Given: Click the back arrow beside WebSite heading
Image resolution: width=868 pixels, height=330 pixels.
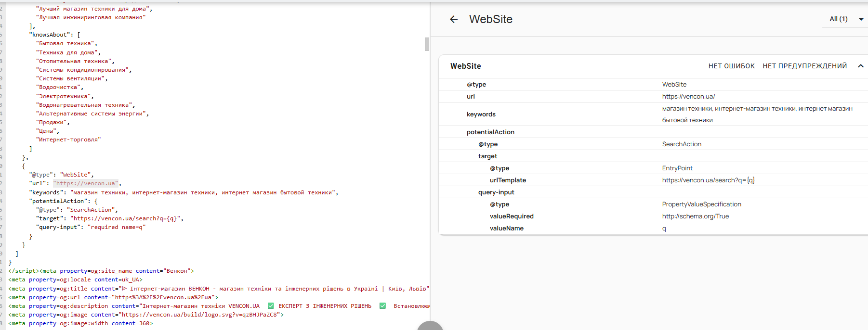Looking at the screenshot, I should pyautogui.click(x=454, y=19).
